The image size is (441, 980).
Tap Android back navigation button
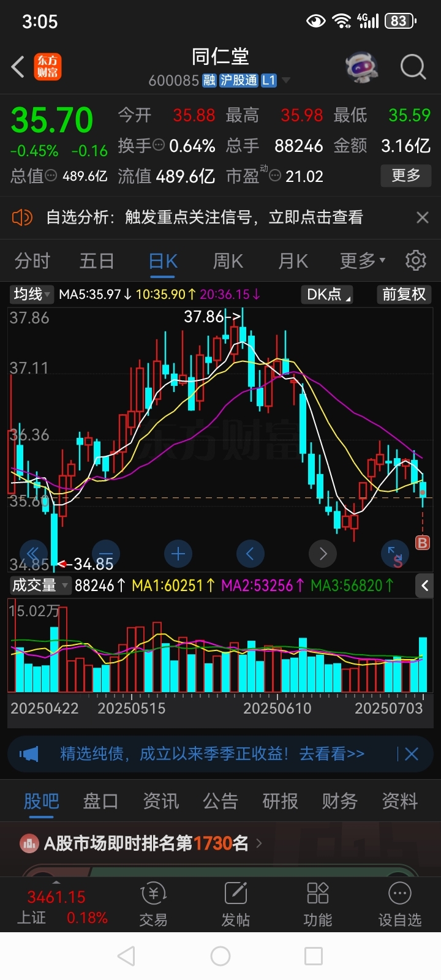tap(126, 956)
